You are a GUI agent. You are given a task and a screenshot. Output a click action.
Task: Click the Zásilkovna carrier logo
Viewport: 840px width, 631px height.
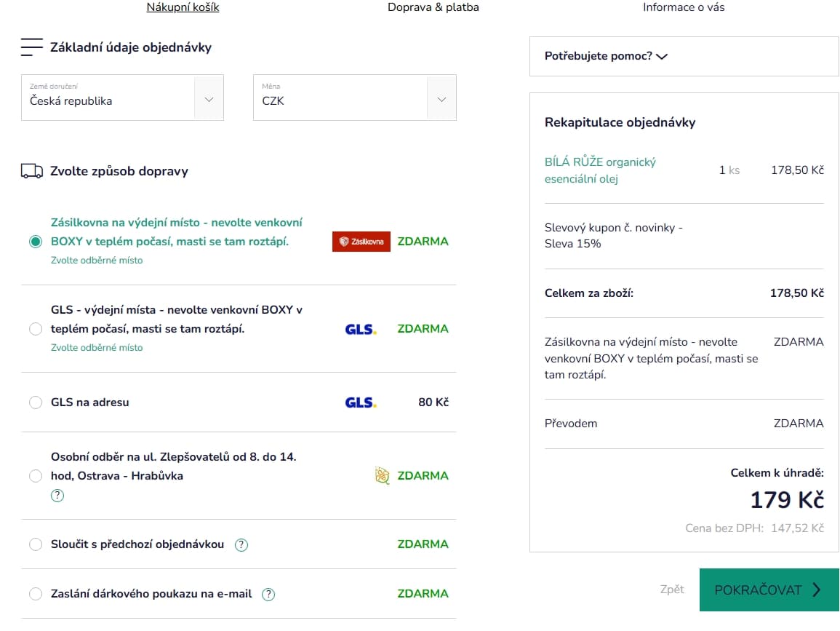pos(361,242)
